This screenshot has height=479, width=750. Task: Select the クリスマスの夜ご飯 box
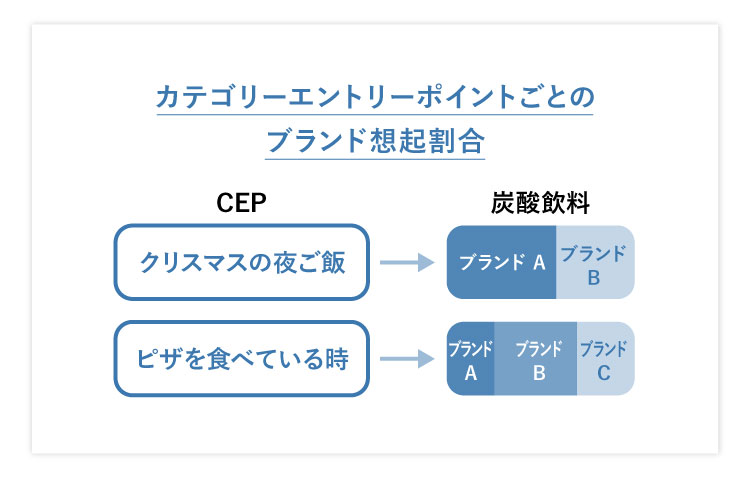[x=242, y=262]
